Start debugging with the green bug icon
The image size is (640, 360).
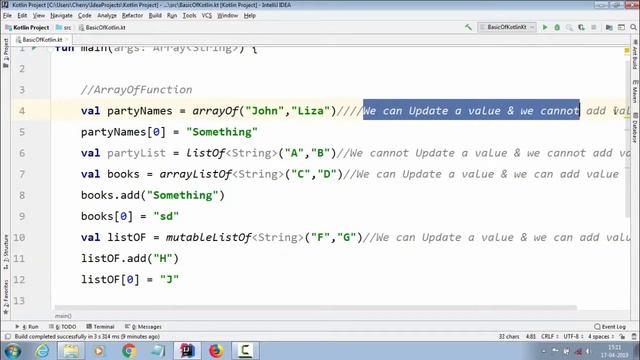(557, 27)
